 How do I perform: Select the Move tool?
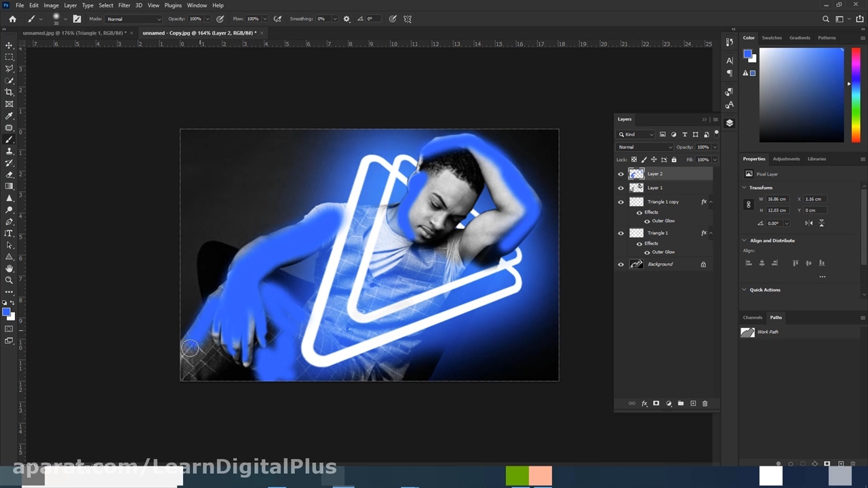pyautogui.click(x=9, y=45)
